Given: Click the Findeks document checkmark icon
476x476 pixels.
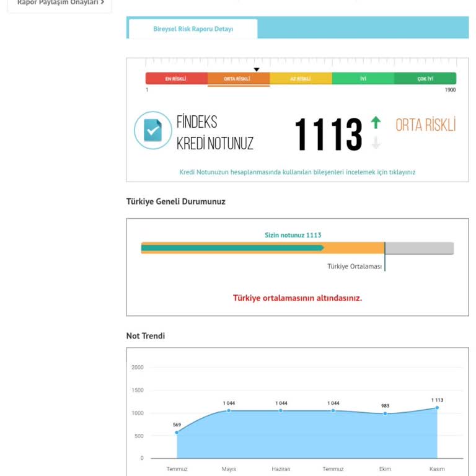Looking at the screenshot, I should tap(153, 130).
